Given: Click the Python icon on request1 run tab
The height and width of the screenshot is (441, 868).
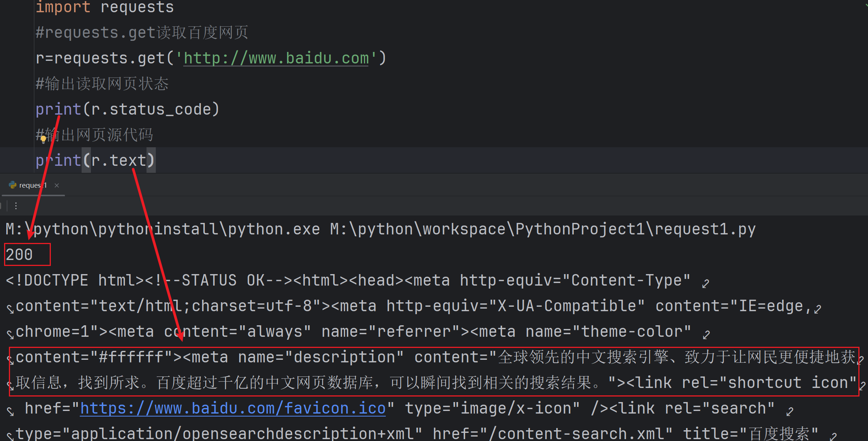Looking at the screenshot, I should [x=13, y=185].
